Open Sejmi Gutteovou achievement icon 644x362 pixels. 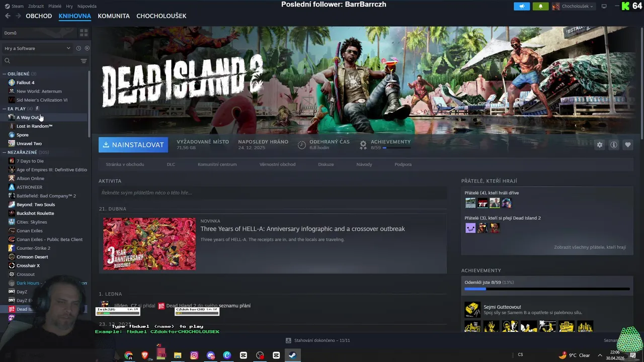tap(472, 310)
